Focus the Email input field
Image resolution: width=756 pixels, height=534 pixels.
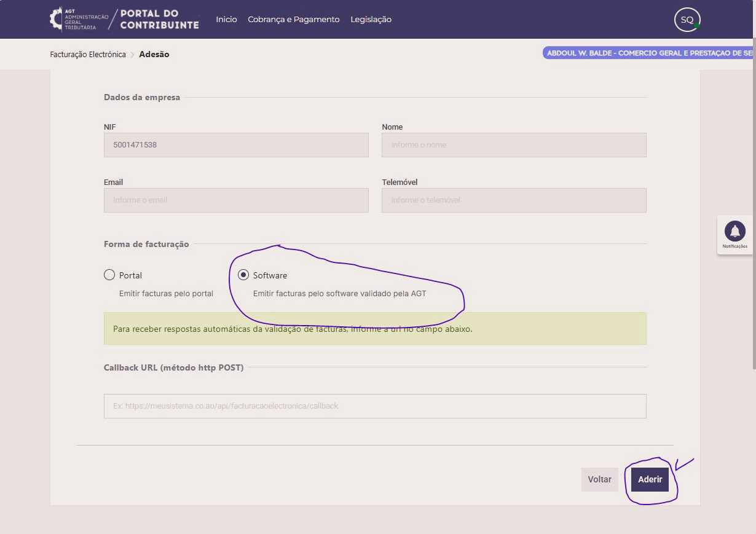pos(236,200)
